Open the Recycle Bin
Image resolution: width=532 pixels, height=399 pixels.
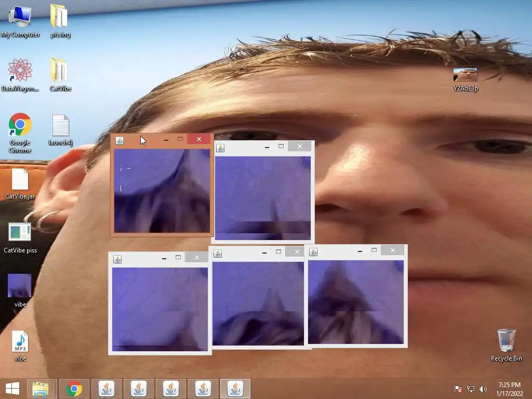point(506,345)
